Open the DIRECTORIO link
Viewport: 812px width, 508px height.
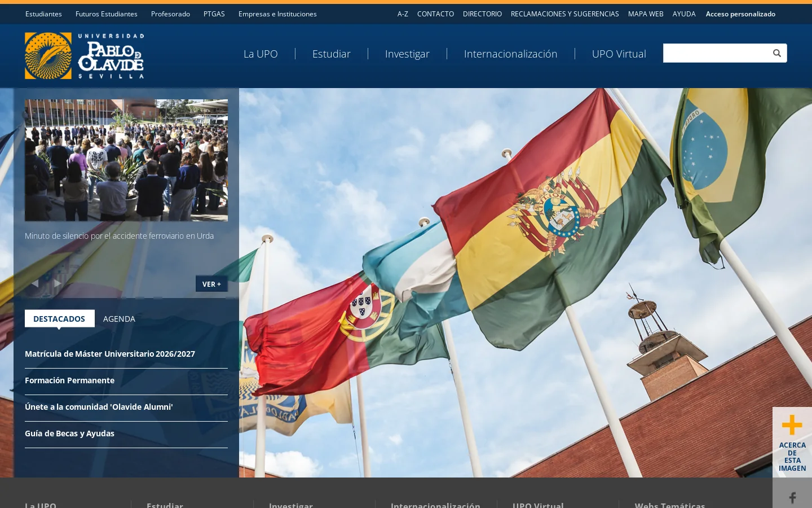(482, 14)
